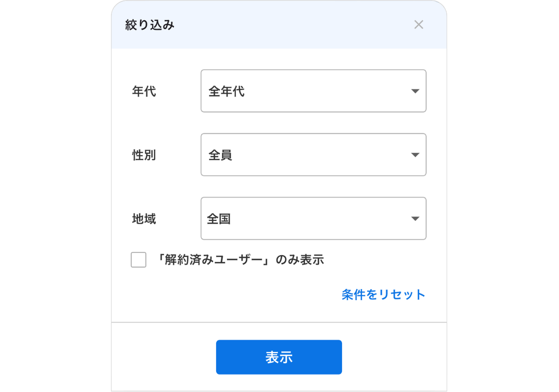Click the 地域 field label
The height and width of the screenshot is (392, 559).
(x=145, y=219)
